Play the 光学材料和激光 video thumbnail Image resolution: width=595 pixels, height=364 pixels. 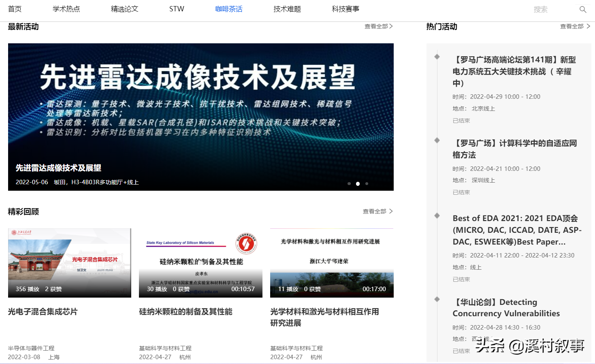[x=332, y=263]
